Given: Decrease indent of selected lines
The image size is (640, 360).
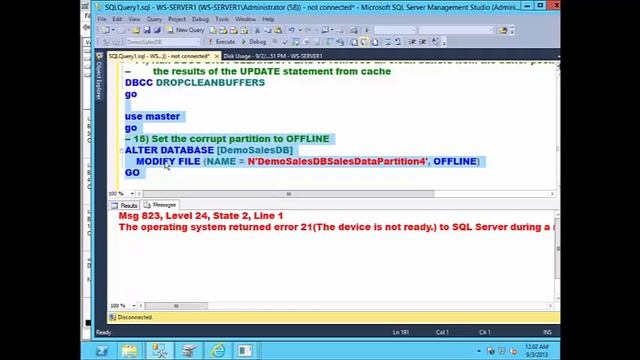Looking at the screenshot, I should click(412, 42).
